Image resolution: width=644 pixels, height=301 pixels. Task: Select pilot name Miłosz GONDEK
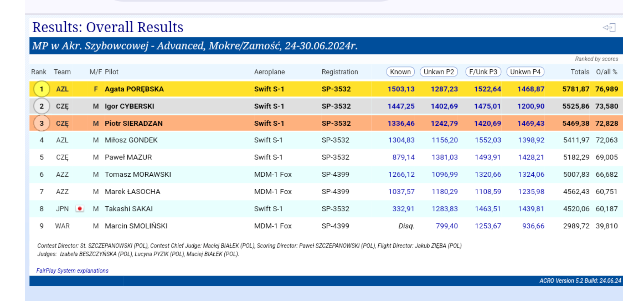click(131, 140)
